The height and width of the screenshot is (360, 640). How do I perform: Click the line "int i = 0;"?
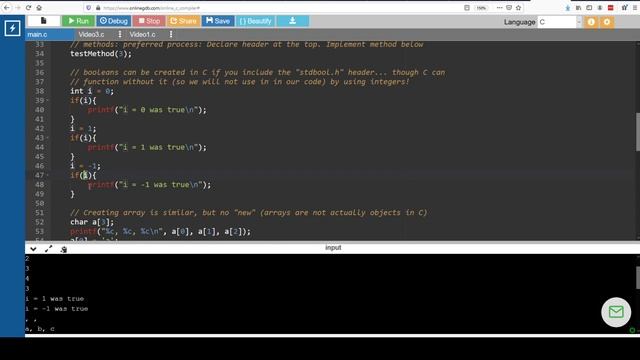92,91
